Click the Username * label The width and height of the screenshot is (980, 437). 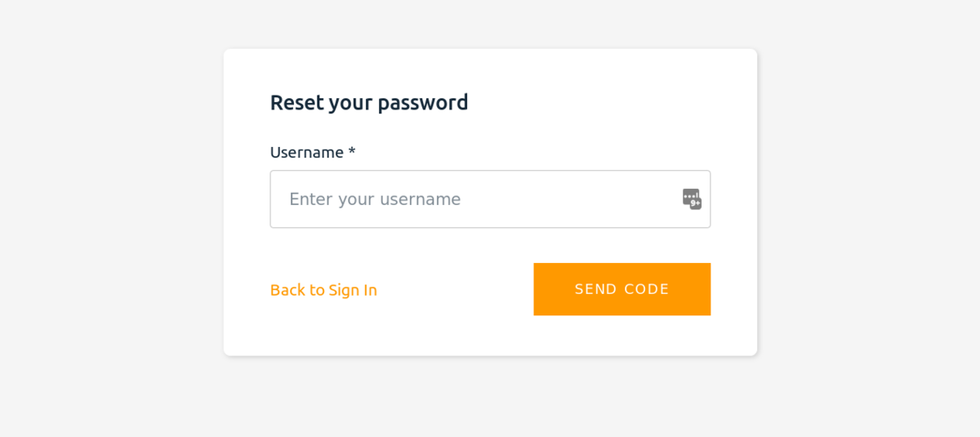[313, 152]
